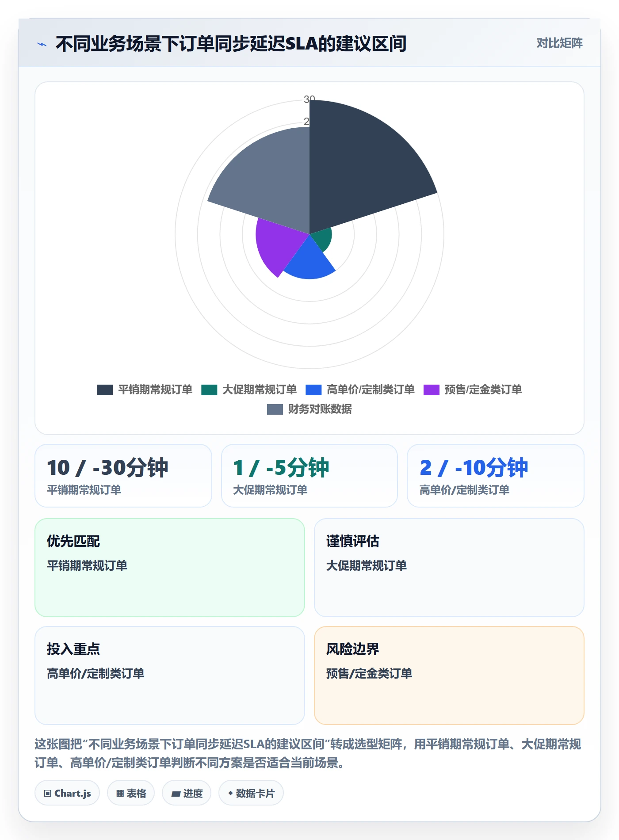Viewport: 619px width, 840px height.
Task: Select the 1 / -5分钟 stat card
Action: [309, 476]
